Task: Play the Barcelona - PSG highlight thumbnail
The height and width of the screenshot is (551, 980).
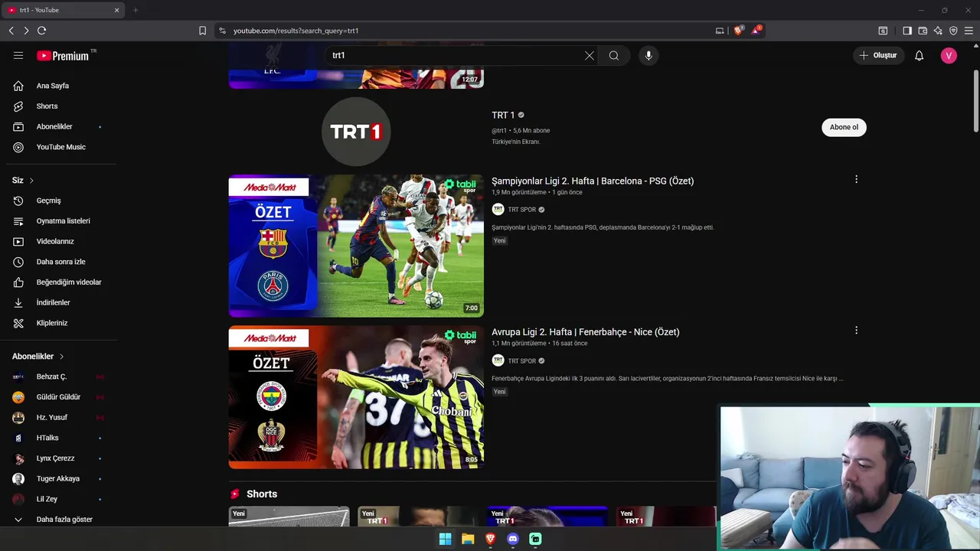Action: click(356, 246)
